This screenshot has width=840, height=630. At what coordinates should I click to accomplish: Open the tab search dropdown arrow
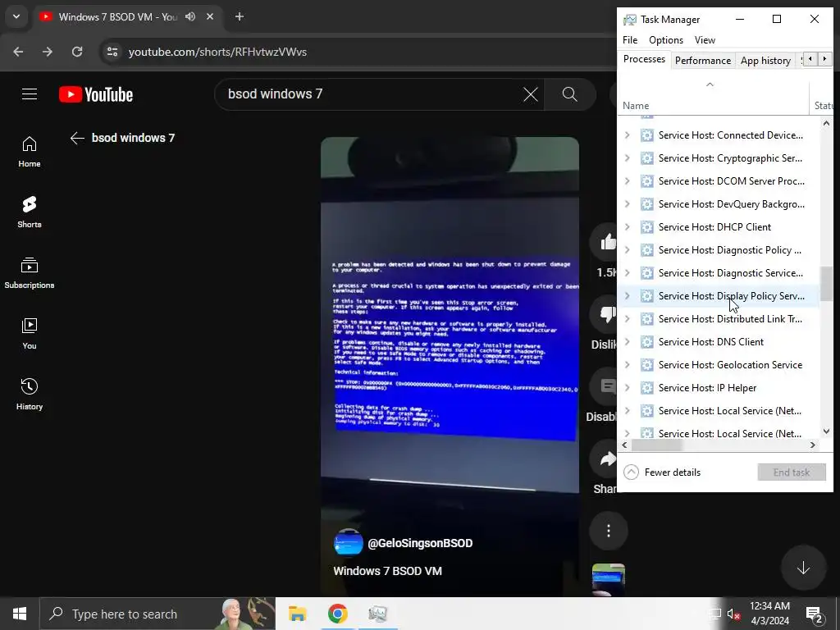point(16,16)
